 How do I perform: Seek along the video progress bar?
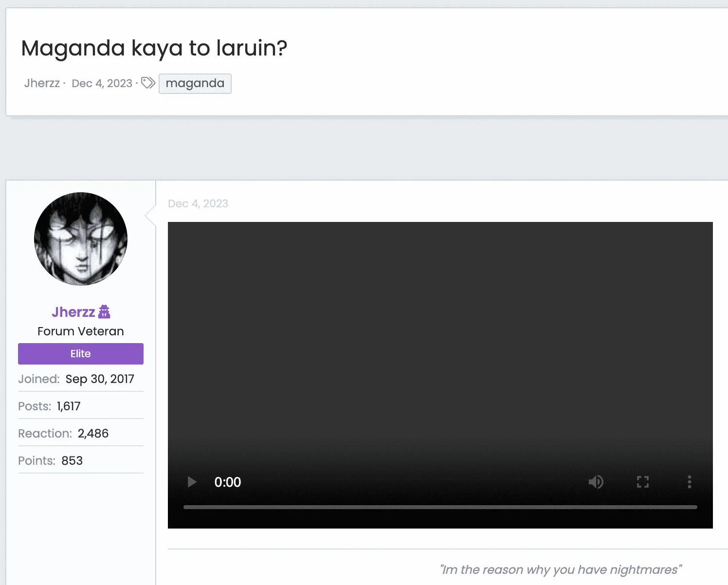440,507
